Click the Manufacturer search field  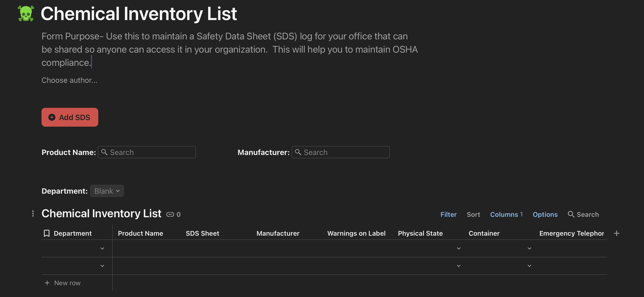click(x=340, y=152)
